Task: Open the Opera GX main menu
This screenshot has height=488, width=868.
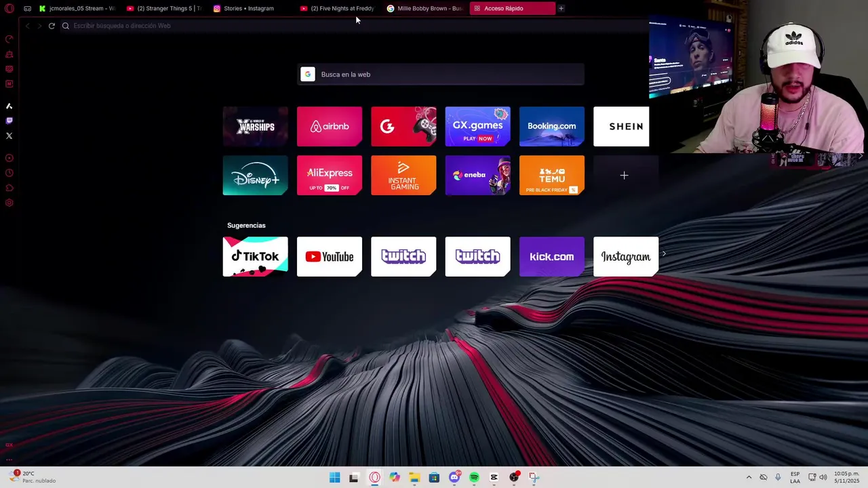Action: point(9,9)
